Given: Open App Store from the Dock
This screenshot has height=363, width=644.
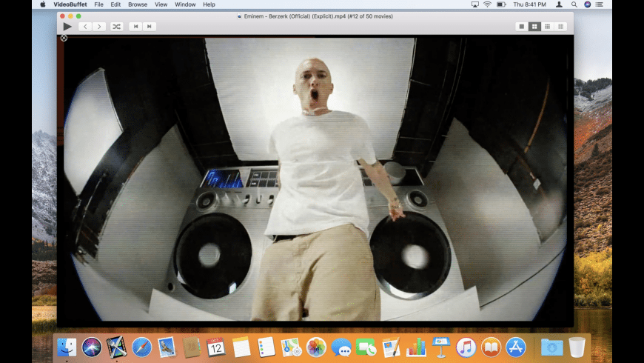Looking at the screenshot, I should 516,347.
